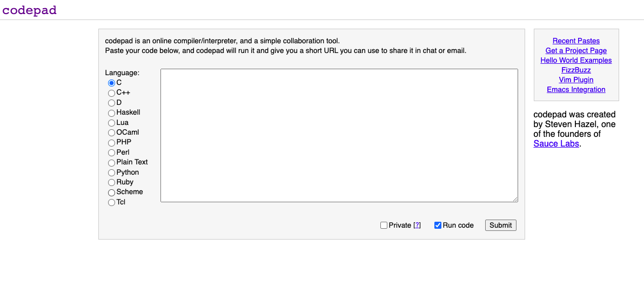This screenshot has width=644, height=285.
Task: Click the codepad logo heading
Action: (29, 10)
